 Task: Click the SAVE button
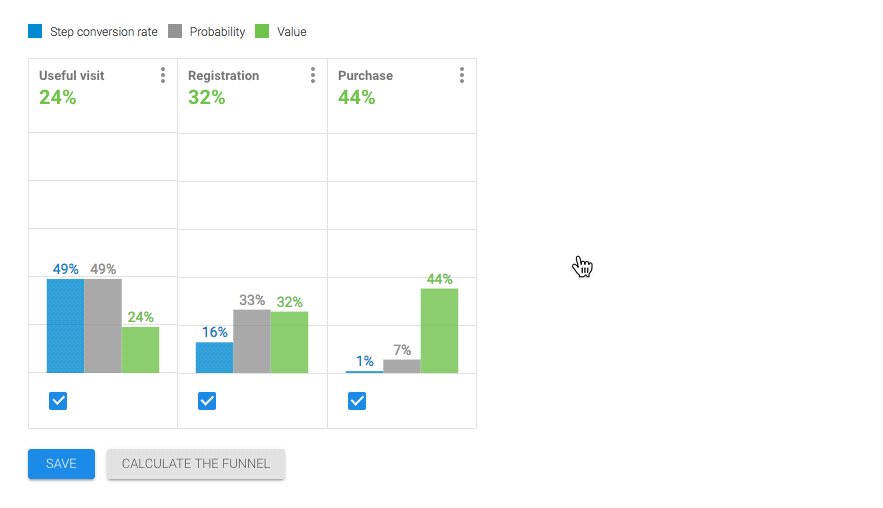pos(61,464)
